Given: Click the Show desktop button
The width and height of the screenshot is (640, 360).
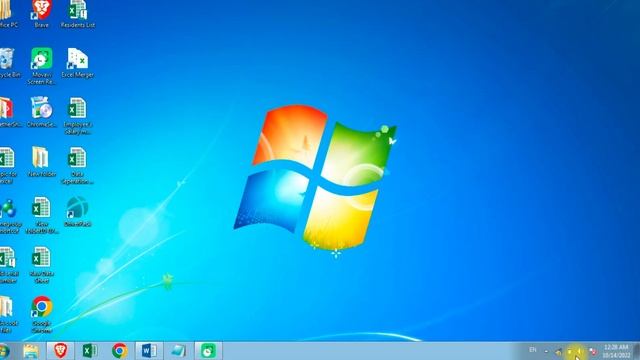Looking at the screenshot, I should (636, 351).
